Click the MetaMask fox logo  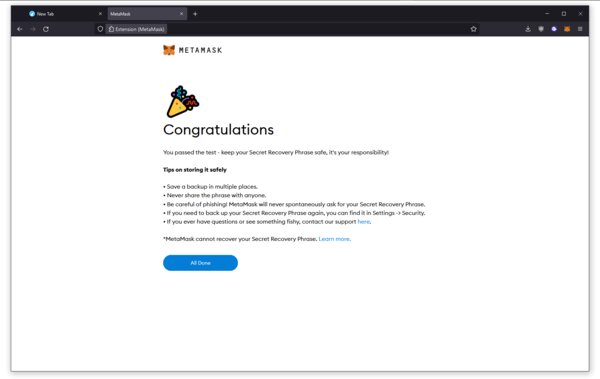pos(169,50)
